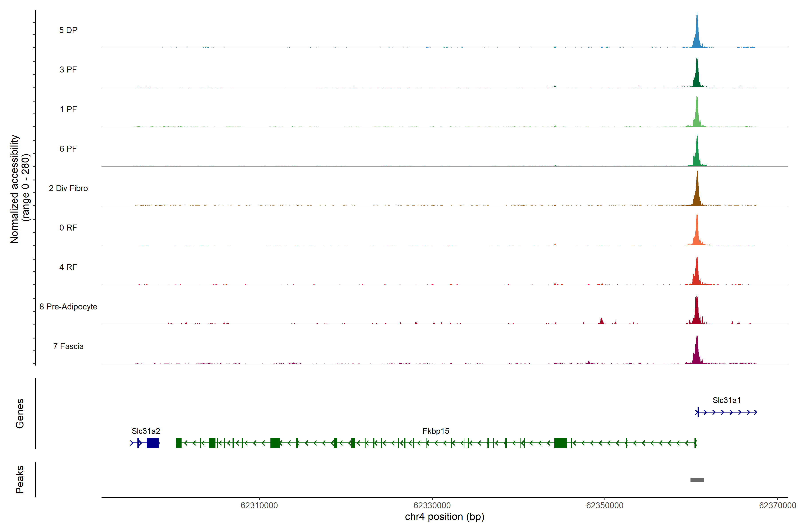798x532 pixels.
Task: Click the Slc31a1 gene label
Action: click(x=726, y=400)
